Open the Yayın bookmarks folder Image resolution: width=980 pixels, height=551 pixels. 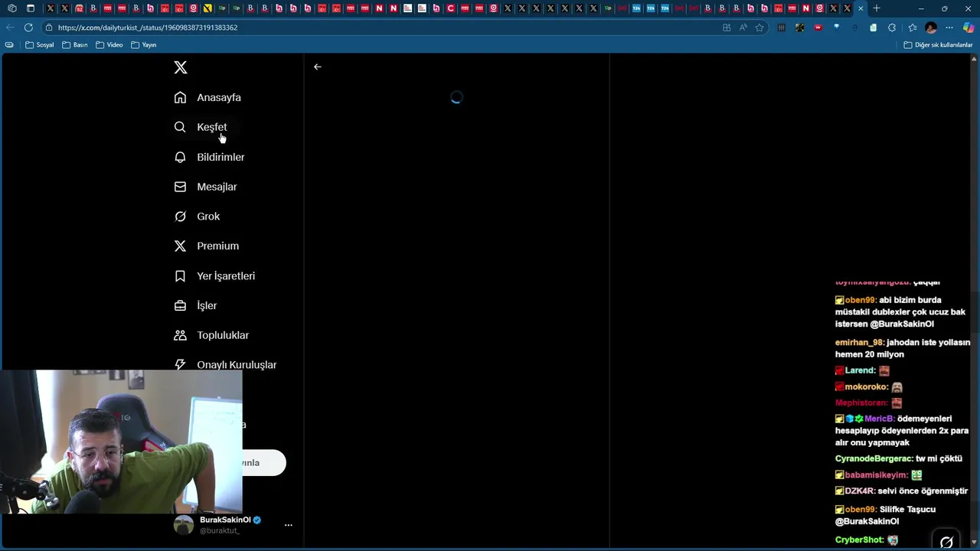(144, 45)
